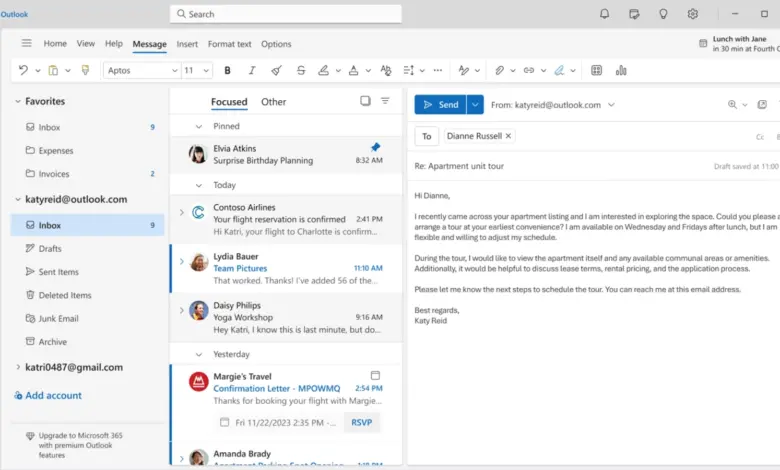Switch to the Format text tab
The height and width of the screenshot is (470, 780).
[229, 44]
